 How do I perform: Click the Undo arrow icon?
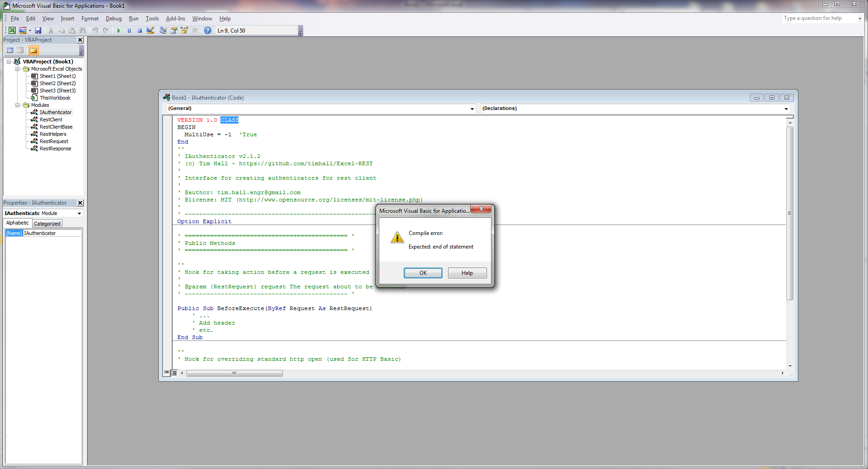click(x=95, y=30)
